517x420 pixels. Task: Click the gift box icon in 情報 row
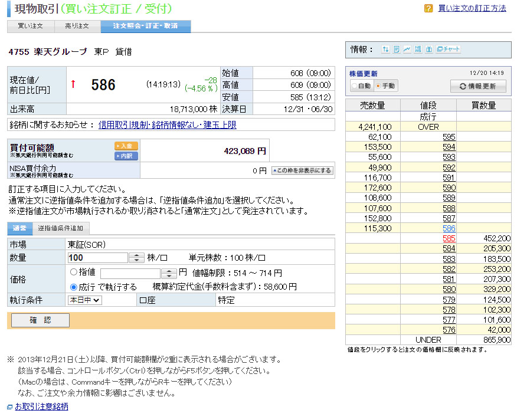click(429, 50)
